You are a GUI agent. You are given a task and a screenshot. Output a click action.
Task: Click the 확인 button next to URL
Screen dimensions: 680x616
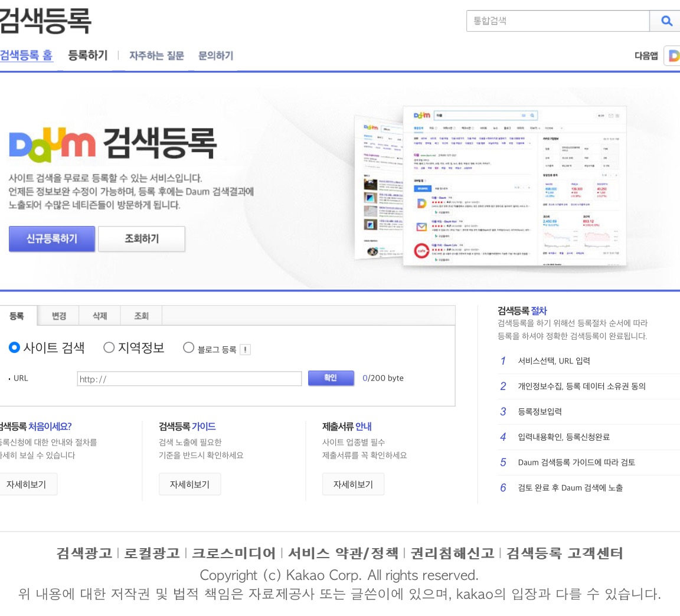click(331, 378)
